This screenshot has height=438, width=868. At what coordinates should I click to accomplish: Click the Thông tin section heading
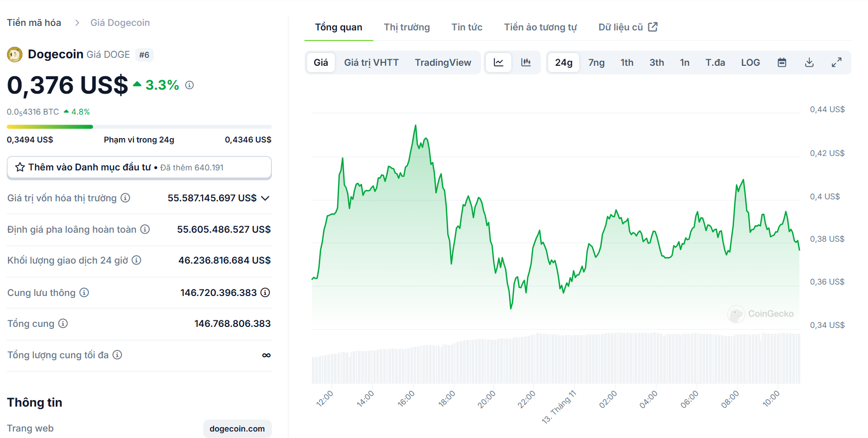pos(34,403)
